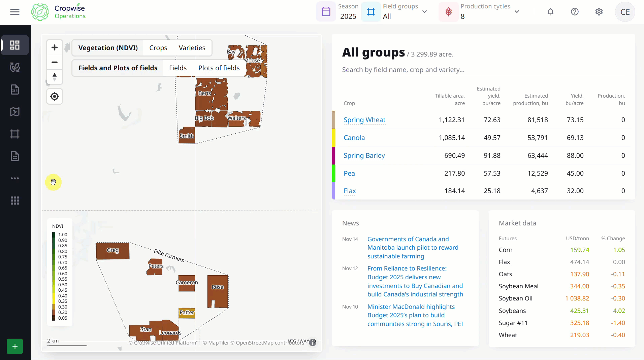Expand the Production cycles dropdown
This screenshot has height=360, width=644.
tap(517, 12)
